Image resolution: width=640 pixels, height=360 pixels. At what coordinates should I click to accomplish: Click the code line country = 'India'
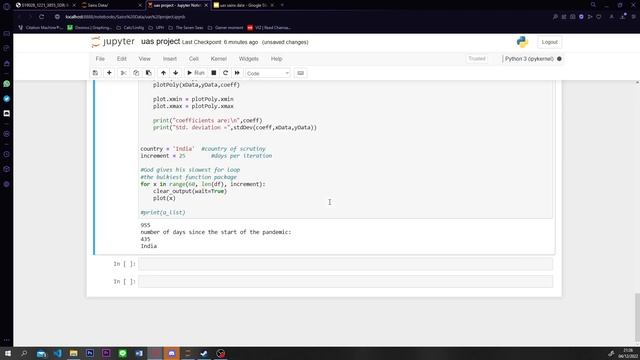[x=203, y=149]
